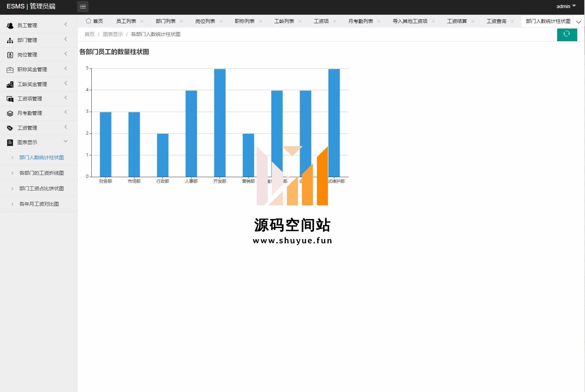585x392 pixels.
Task: Click the 岗位管理 badge icon
Action: 10,55
